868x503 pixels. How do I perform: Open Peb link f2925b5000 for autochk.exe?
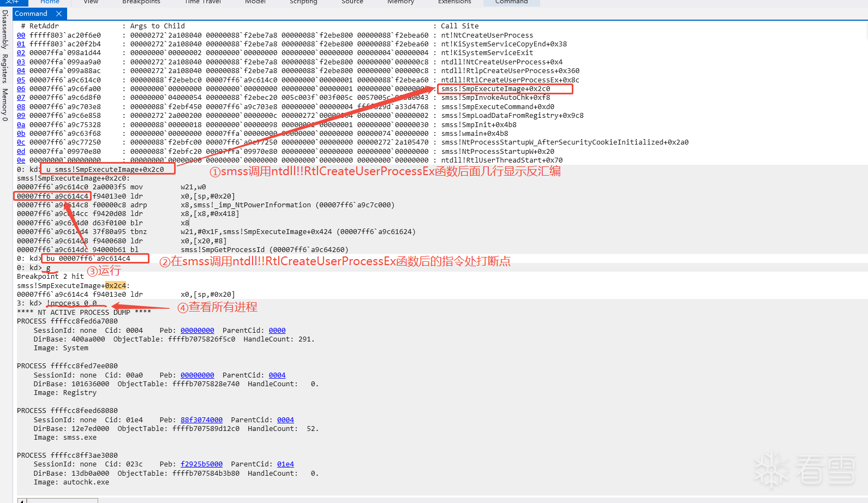coord(202,464)
